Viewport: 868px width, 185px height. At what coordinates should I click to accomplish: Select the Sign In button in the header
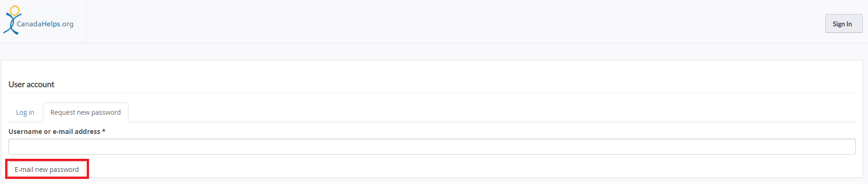pyautogui.click(x=844, y=24)
